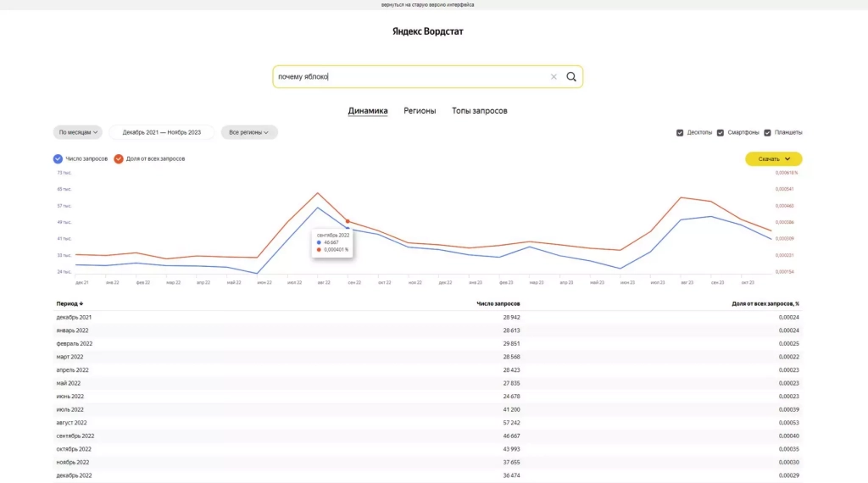Return to old interface version link
The height and width of the screenshot is (483, 868).
(427, 4)
